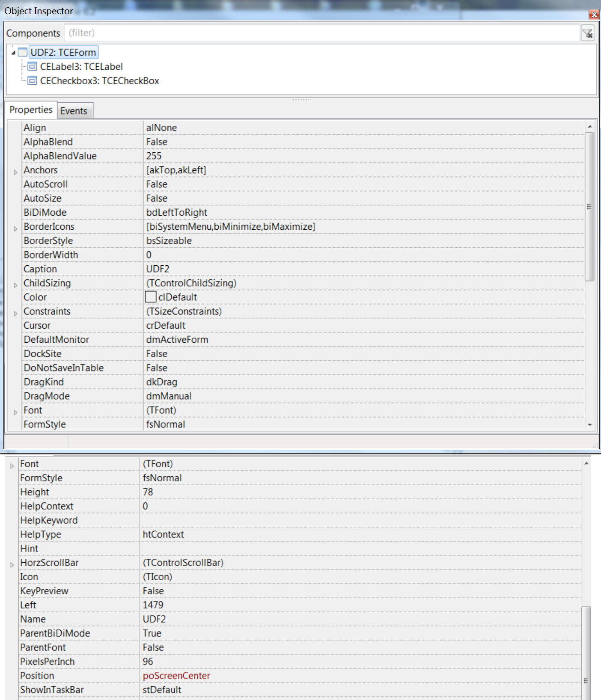
Task: Type in the components filter field
Action: pyautogui.click(x=321, y=33)
